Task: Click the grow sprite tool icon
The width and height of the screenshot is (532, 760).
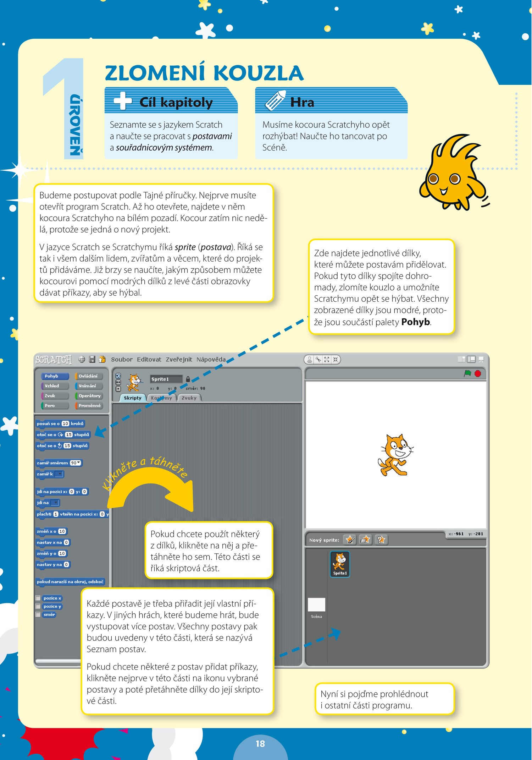Action: (x=327, y=360)
